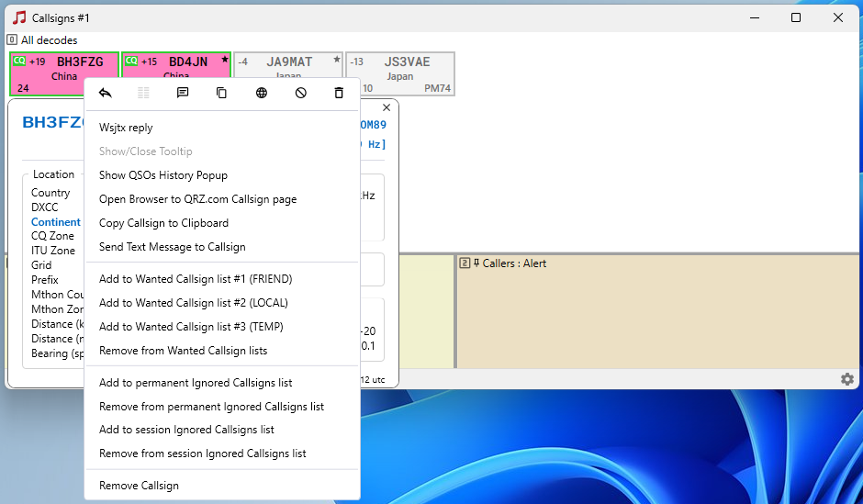
Task: Click the globe browser icon in popup toolbar
Action: tap(262, 93)
